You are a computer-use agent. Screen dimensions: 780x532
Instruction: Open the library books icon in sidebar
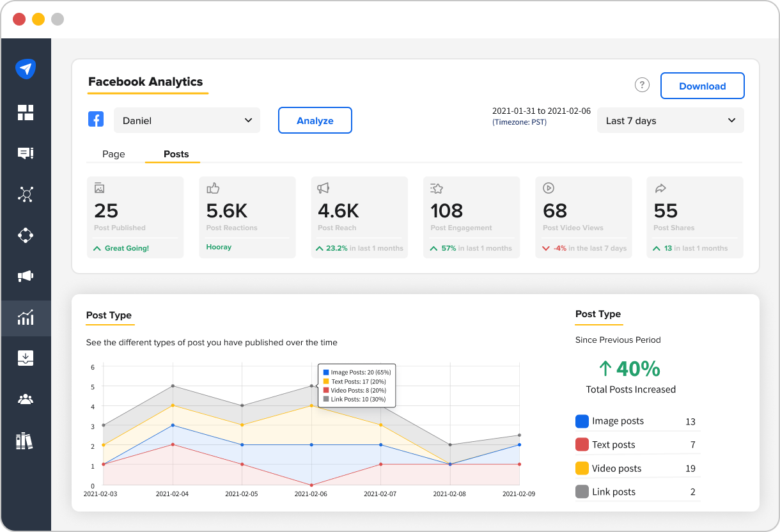24,441
